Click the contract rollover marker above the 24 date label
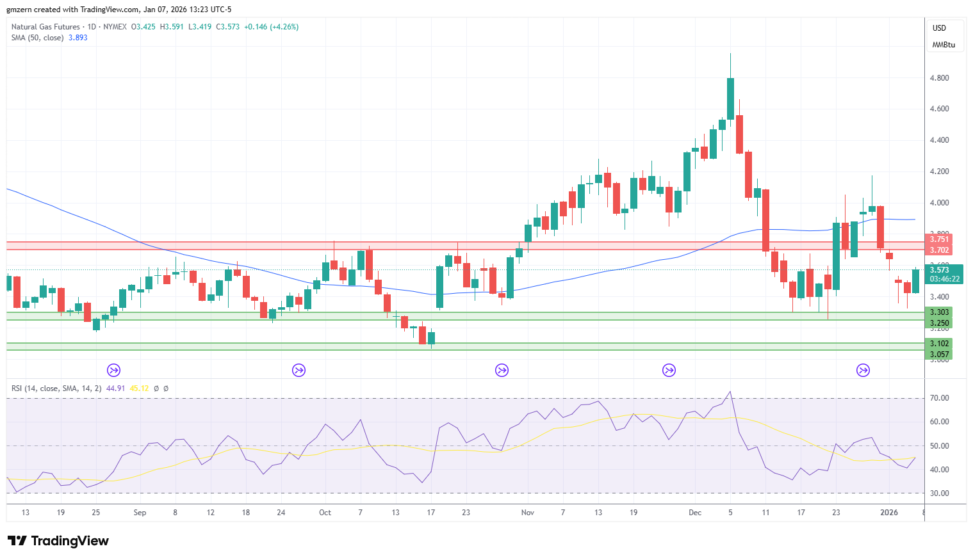 point(298,370)
